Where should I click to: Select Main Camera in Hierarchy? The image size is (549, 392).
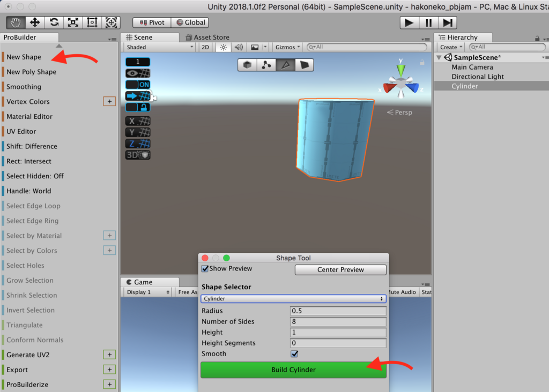(x=472, y=67)
